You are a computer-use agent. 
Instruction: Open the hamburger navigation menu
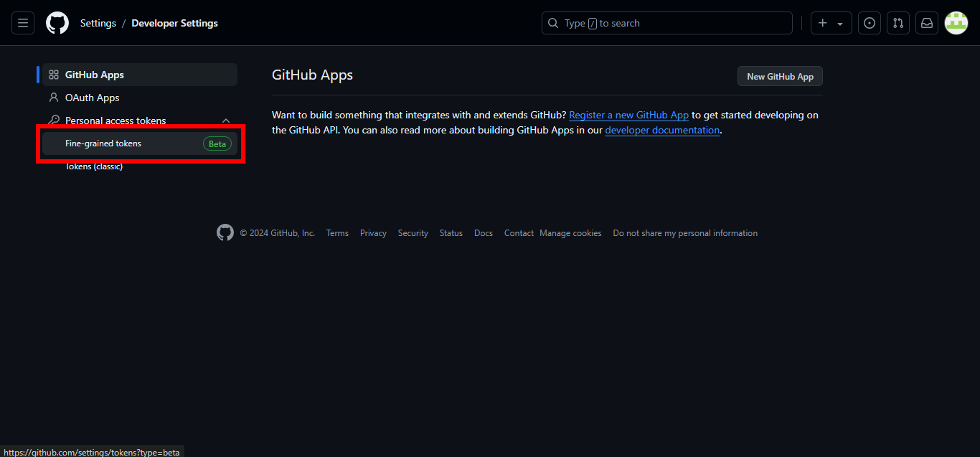(x=23, y=23)
